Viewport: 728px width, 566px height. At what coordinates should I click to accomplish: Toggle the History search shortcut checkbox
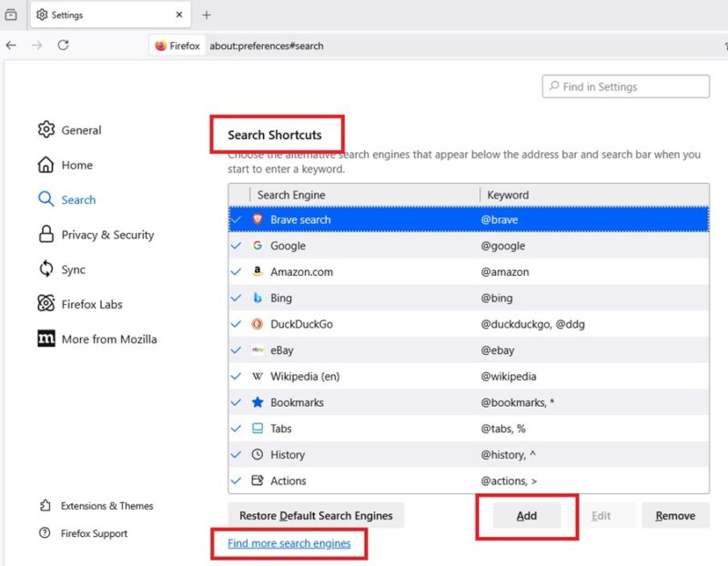[x=236, y=454]
